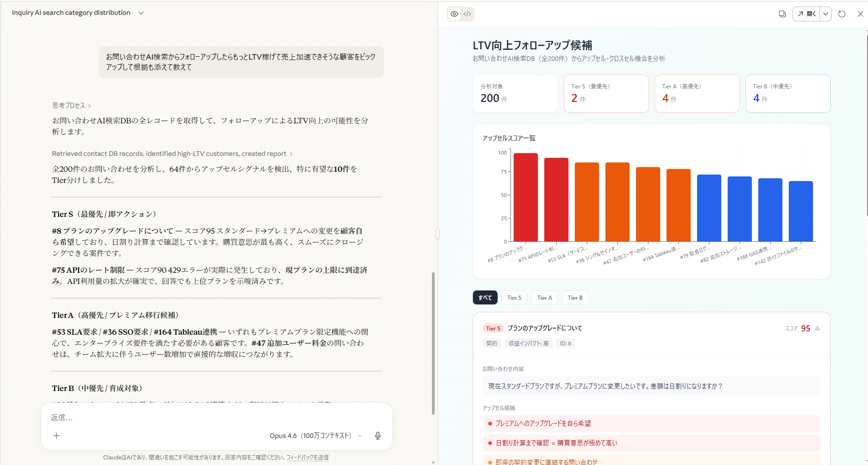The height and width of the screenshot is (465, 868).
Task: Expand the Retrieved contact DB records step
Action: [172, 154]
